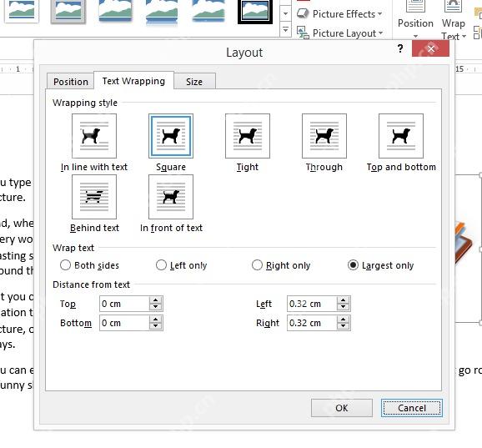The width and height of the screenshot is (482, 448).
Task: Increase the Bottom distance value
Action: click(156, 320)
